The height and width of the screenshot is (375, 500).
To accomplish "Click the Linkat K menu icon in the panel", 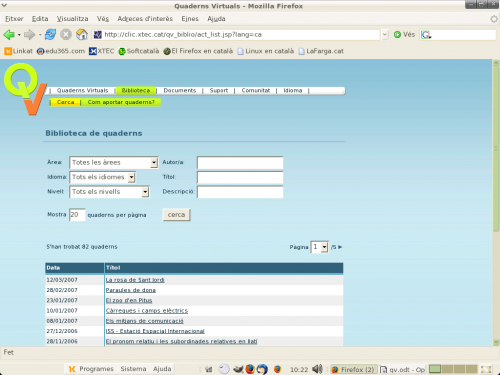I will [72, 369].
